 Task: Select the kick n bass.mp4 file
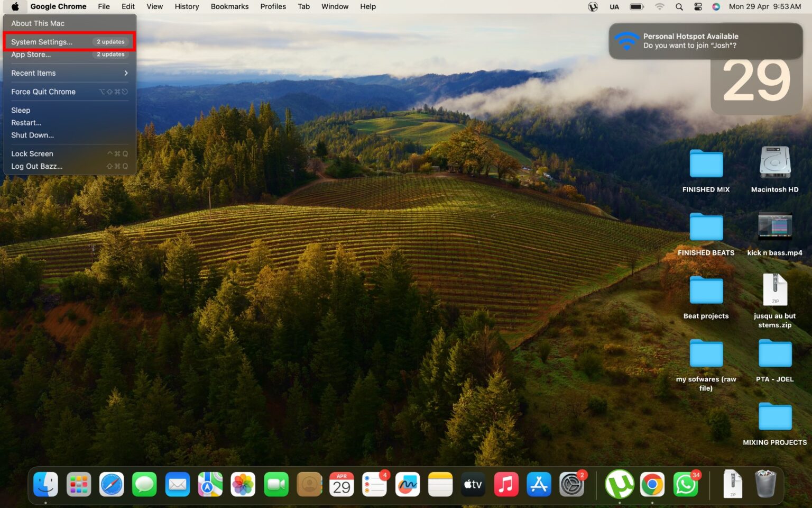[774, 228]
